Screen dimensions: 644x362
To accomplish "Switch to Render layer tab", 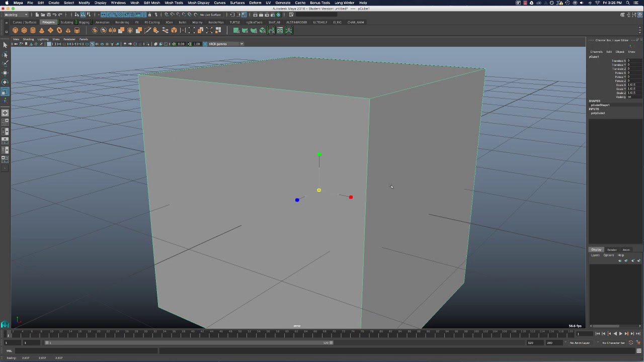I will coord(612,250).
